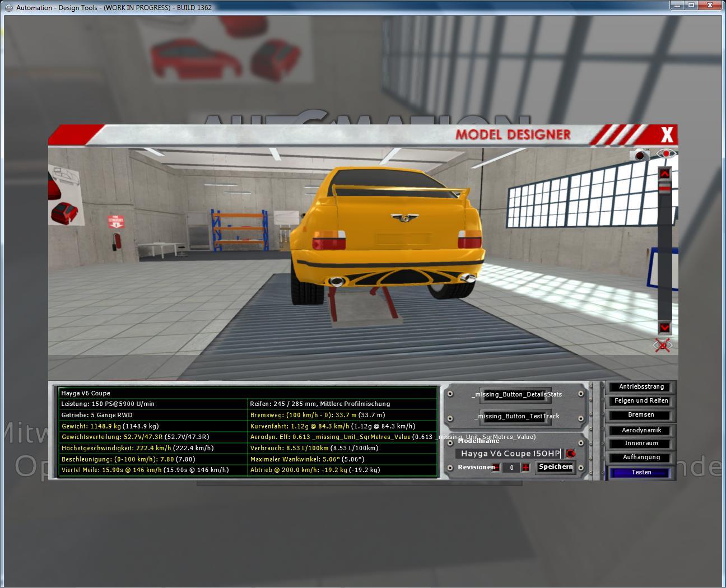Screen dimensions: 726x588
Task: Close the Model Designer with the X
Action: pyautogui.click(x=667, y=135)
